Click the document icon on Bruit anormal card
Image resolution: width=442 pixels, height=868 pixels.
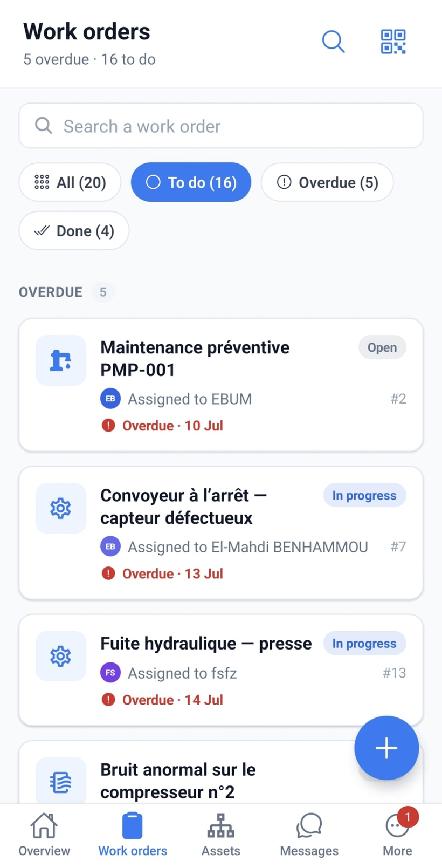point(61,781)
